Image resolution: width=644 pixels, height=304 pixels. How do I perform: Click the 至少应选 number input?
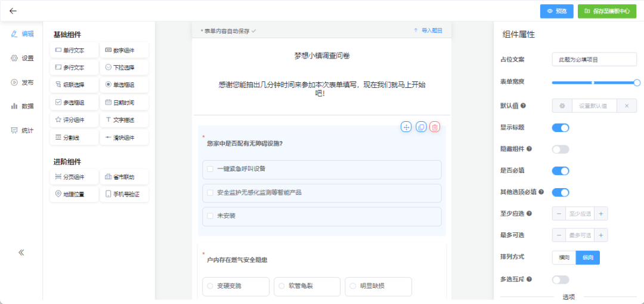tap(580, 213)
